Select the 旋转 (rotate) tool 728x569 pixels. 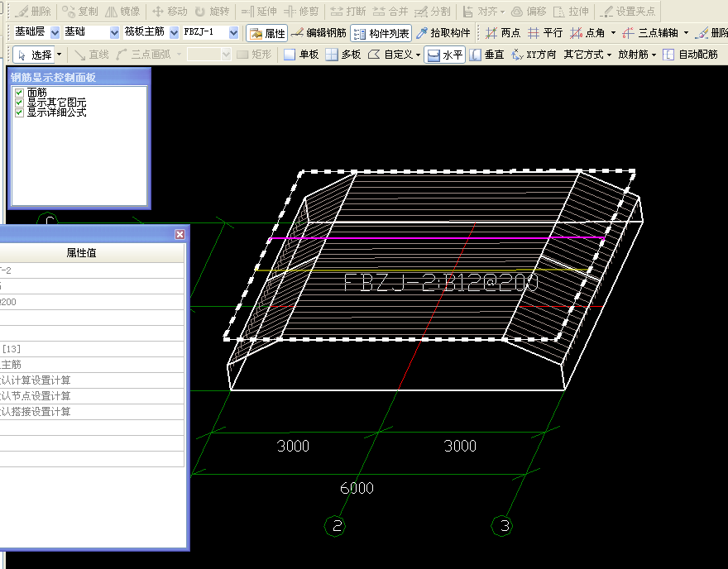(212, 11)
